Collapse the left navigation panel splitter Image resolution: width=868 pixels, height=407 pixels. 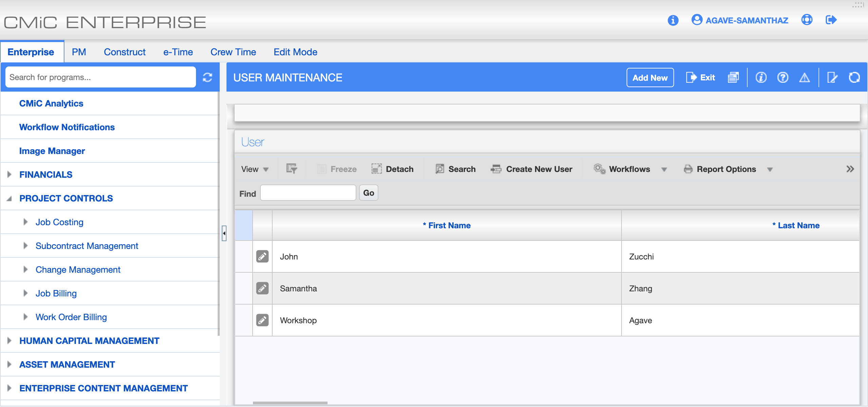(x=224, y=233)
